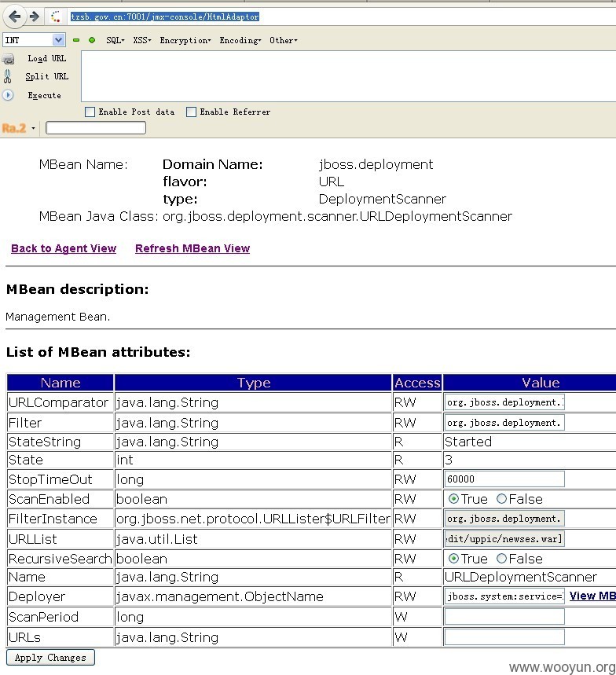Click Execute label
The image size is (616, 675).
pos(44,96)
